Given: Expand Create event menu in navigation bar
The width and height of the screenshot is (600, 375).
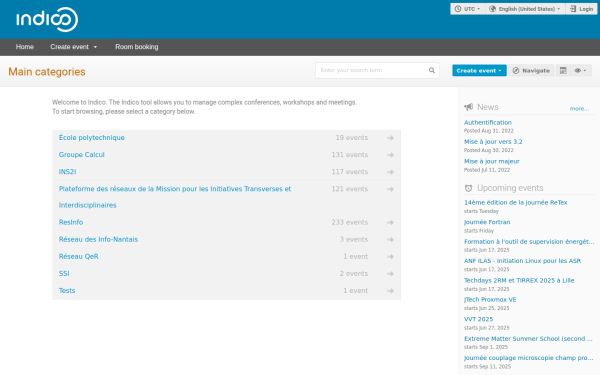Looking at the screenshot, I should [73, 47].
